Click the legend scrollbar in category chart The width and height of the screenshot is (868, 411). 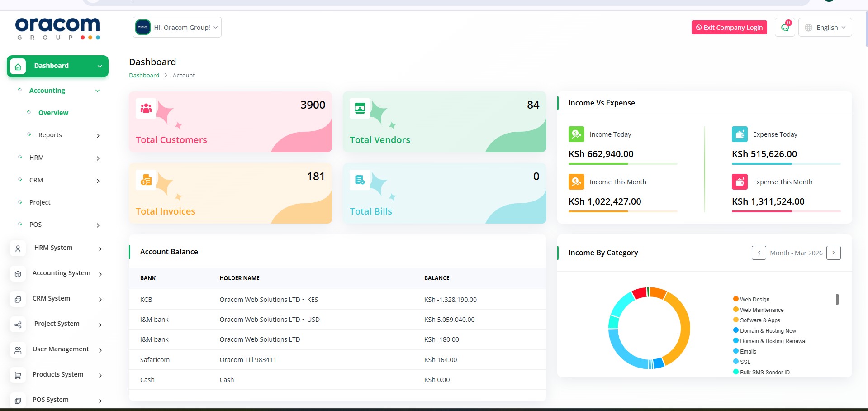(837, 300)
